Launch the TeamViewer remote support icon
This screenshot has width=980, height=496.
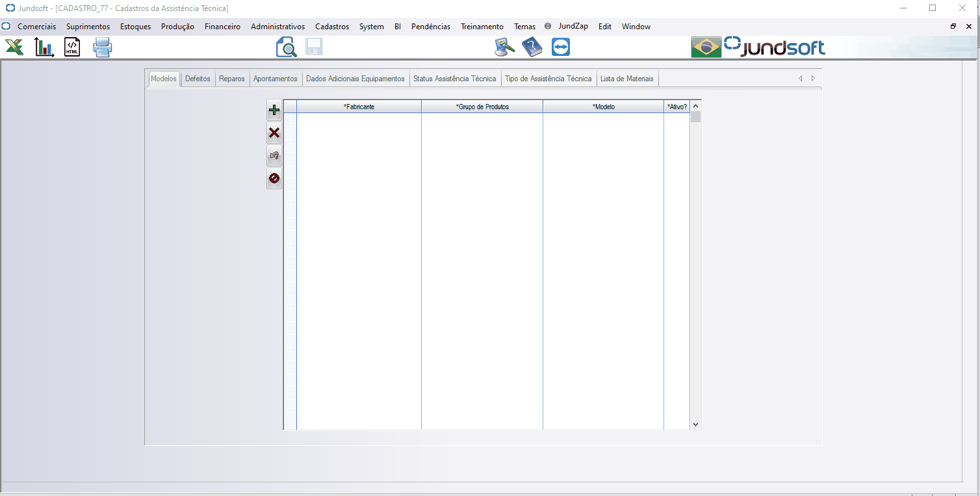(561, 47)
